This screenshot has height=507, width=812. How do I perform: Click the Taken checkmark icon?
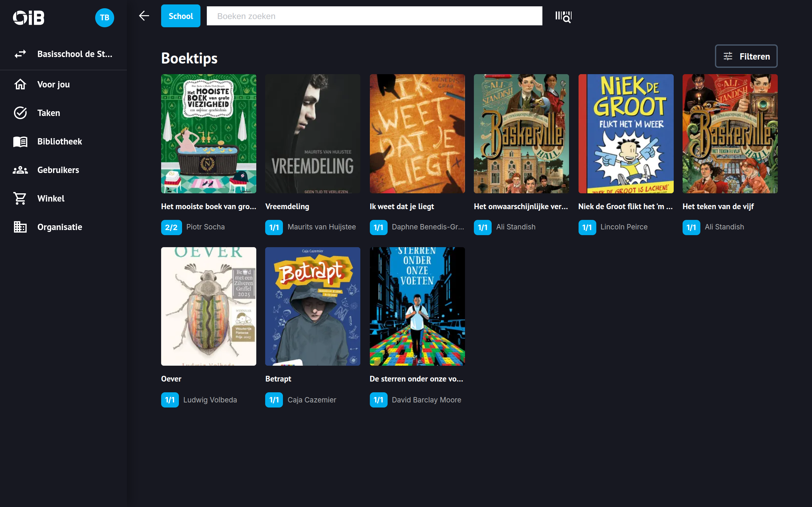pos(20,113)
